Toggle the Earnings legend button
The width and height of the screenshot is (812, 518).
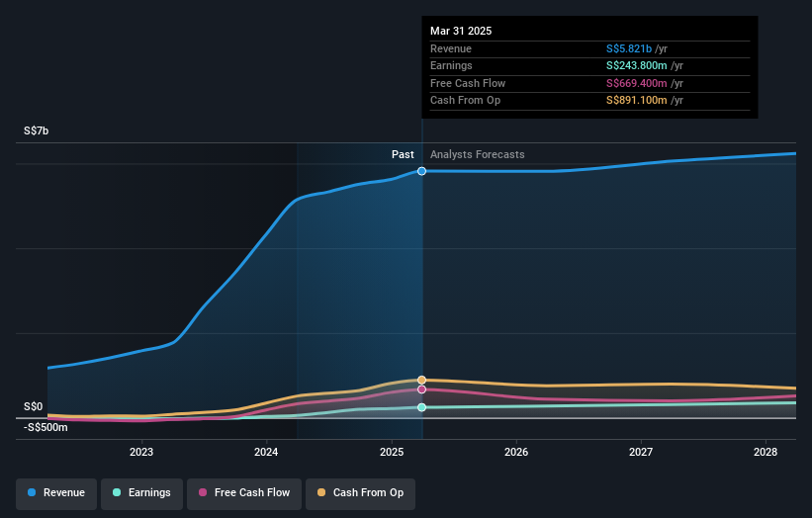141,493
